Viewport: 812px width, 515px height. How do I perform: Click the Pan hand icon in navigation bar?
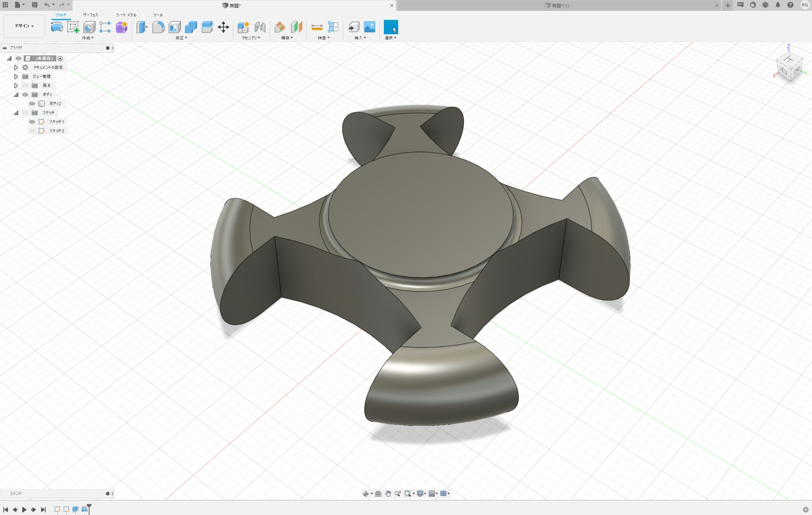[x=388, y=494]
